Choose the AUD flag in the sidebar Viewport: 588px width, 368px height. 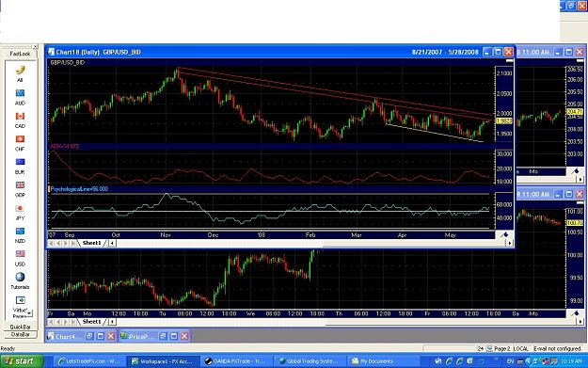(x=20, y=93)
